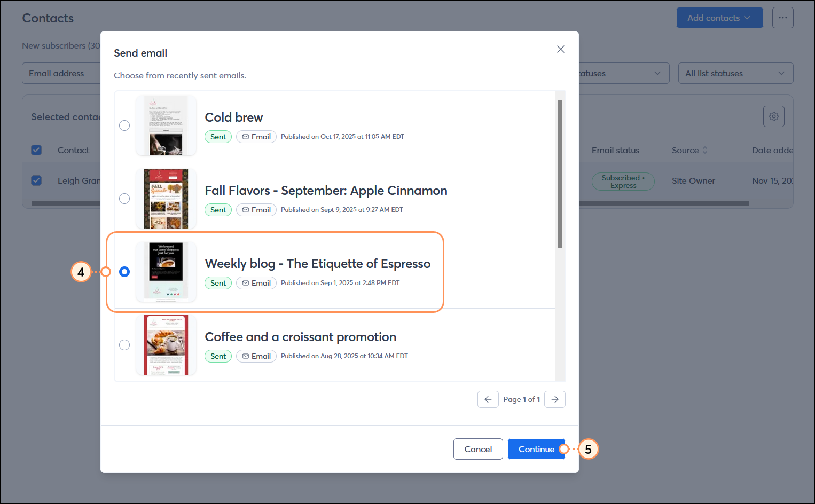
Task: Open the All list statuses dropdown
Action: (x=735, y=73)
